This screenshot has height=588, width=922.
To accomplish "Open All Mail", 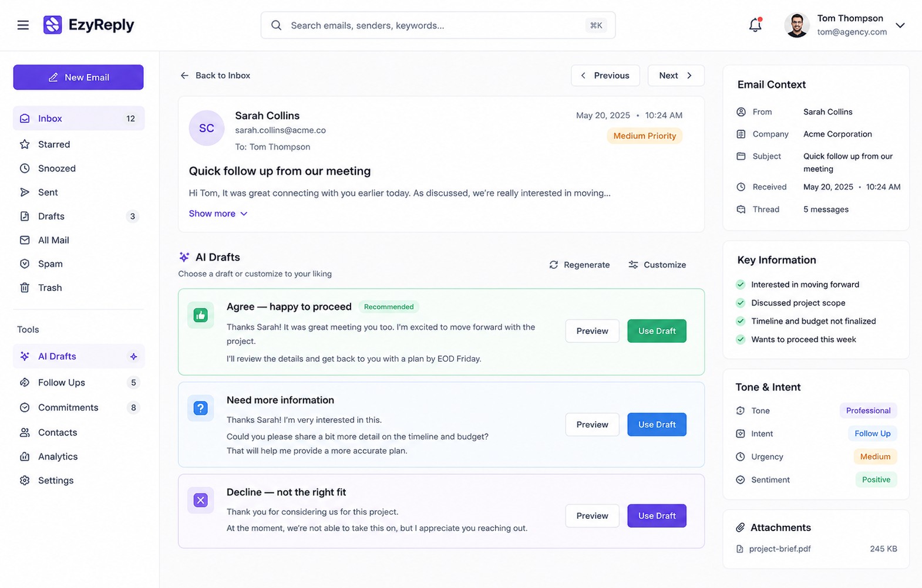I will pyautogui.click(x=79, y=240).
